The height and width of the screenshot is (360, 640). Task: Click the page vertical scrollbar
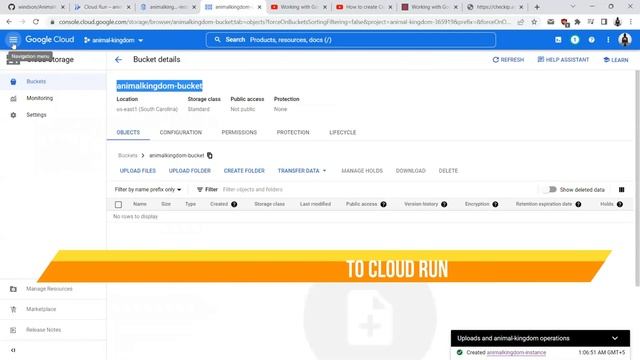point(637,178)
